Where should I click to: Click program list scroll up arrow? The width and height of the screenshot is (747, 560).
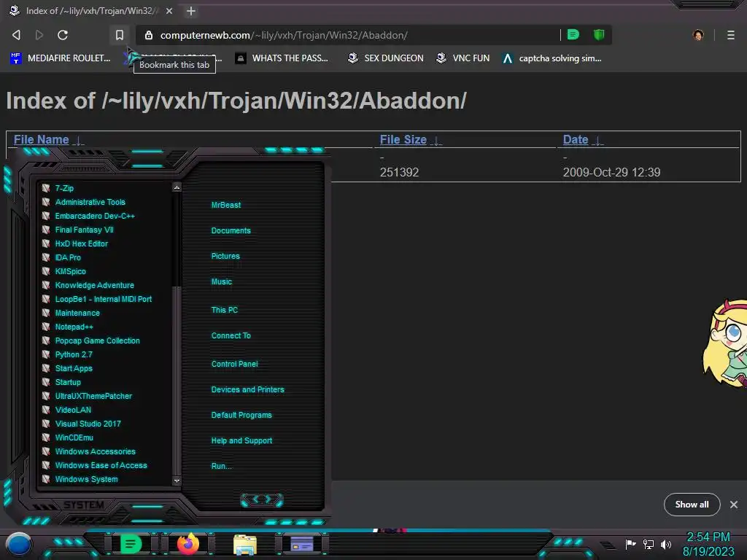[x=177, y=187]
